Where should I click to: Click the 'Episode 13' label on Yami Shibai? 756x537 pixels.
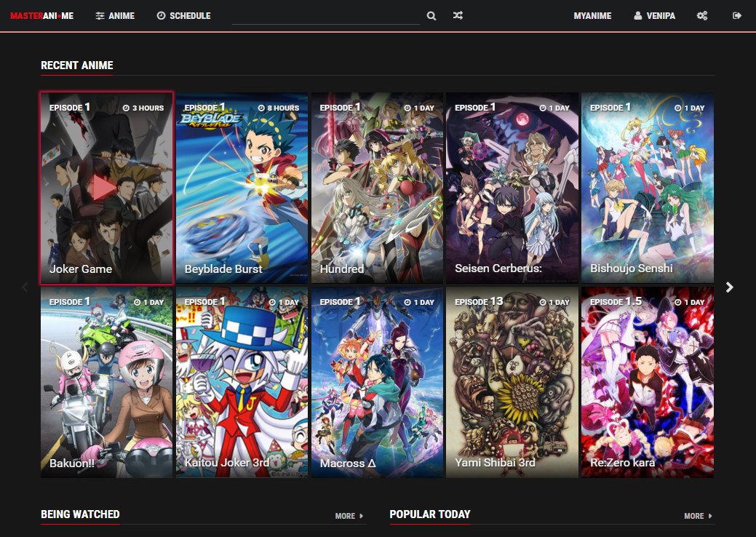coord(479,301)
